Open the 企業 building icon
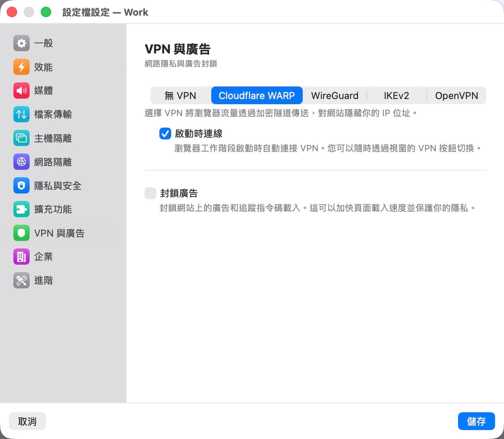Image resolution: width=504 pixels, height=439 pixels. [21, 257]
